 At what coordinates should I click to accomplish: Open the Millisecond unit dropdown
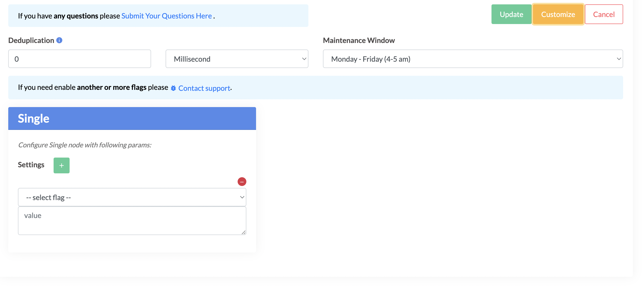click(x=237, y=59)
